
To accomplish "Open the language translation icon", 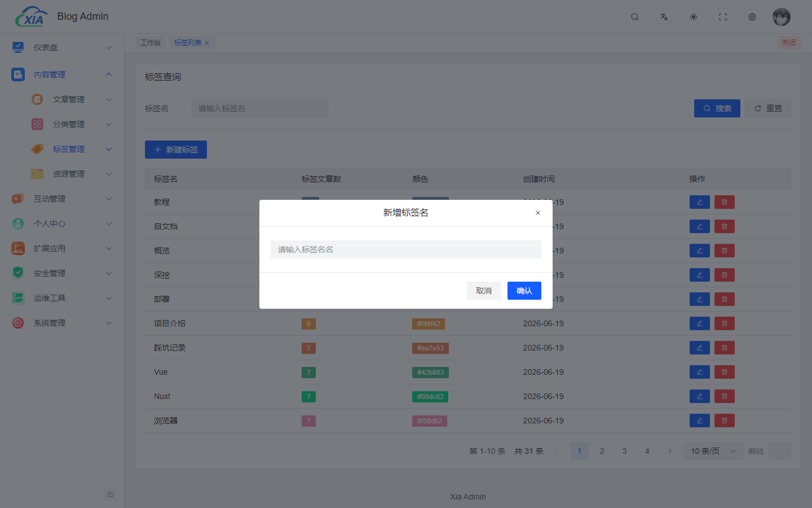I will pos(664,17).
